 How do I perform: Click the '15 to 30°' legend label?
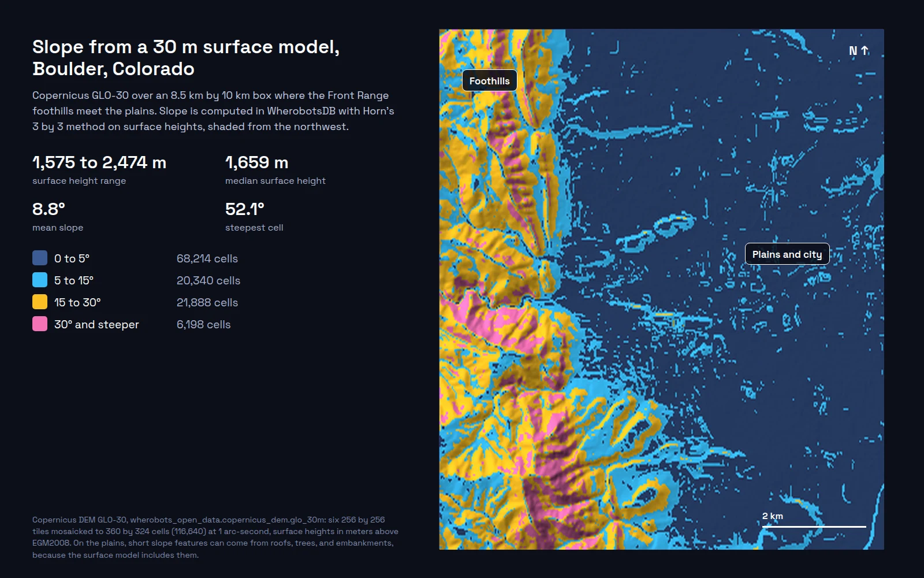77,302
